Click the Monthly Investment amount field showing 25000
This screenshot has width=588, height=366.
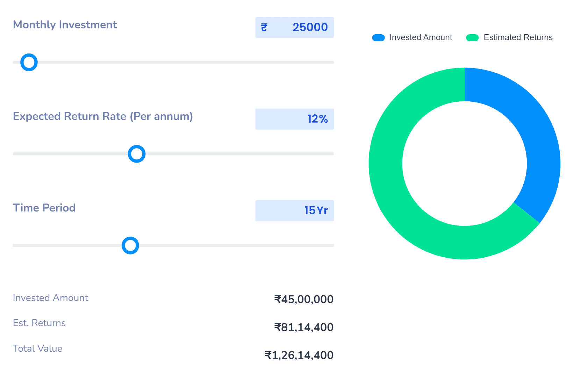pyautogui.click(x=294, y=27)
